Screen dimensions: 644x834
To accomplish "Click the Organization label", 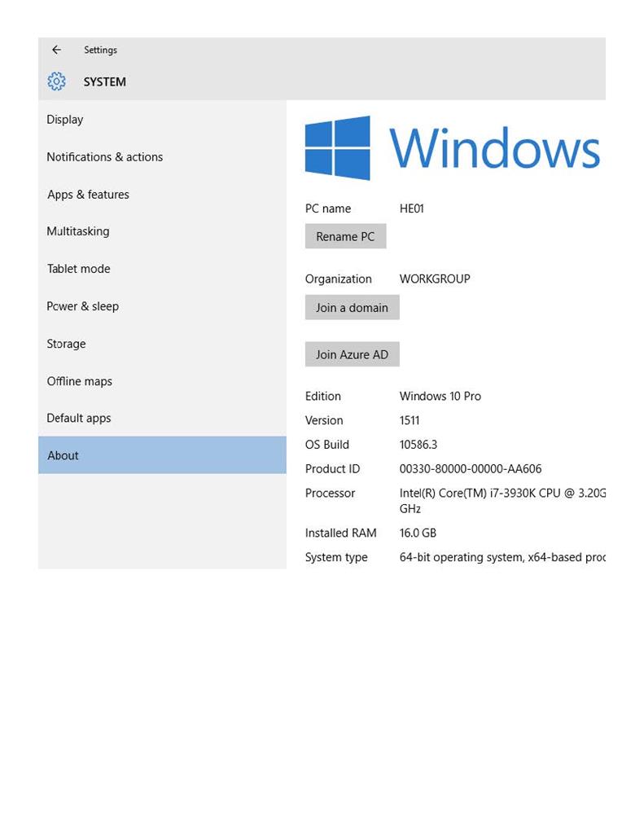I will pyautogui.click(x=338, y=279).
